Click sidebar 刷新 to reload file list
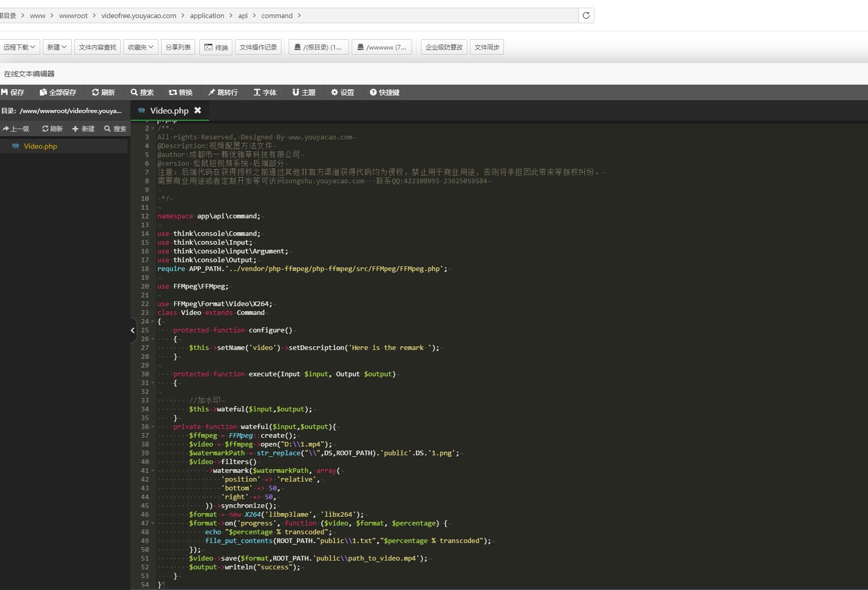The height and width of the screenshot is (590, 868). pyautogui.click(x=52, y=129)
